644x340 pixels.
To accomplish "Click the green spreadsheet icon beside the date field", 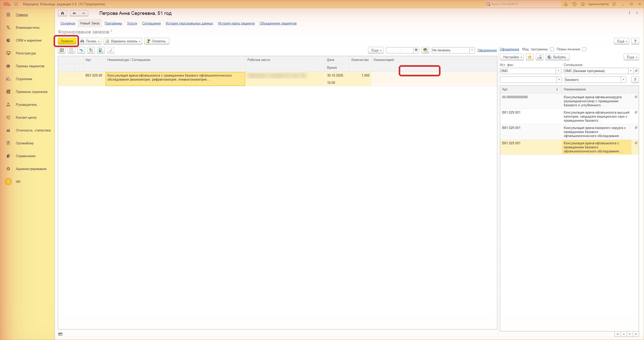I will (x=425, y=50).
